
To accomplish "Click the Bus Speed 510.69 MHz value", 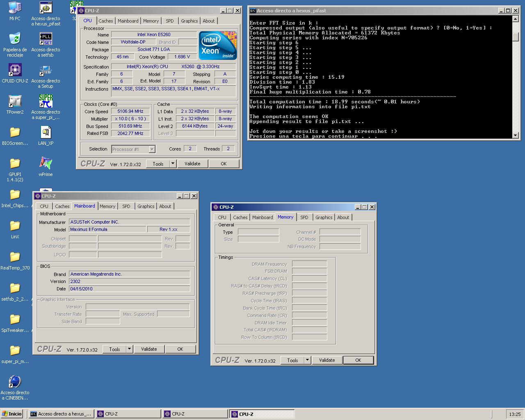I will [130, 126].
